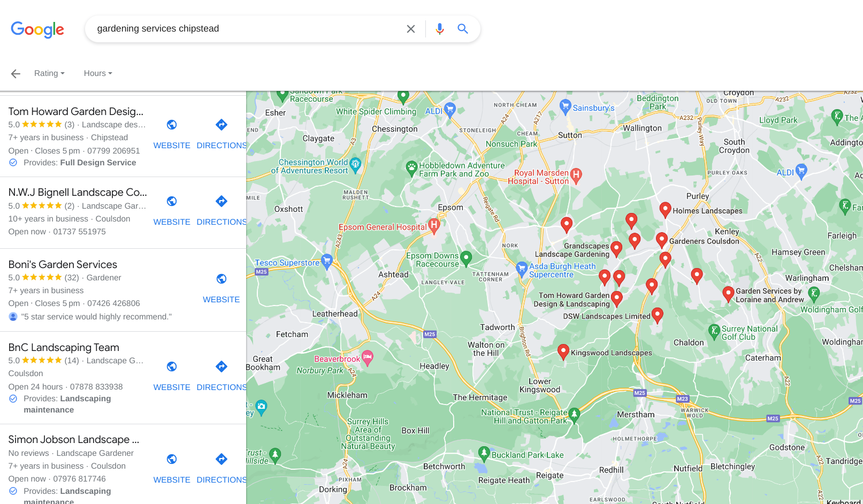Viewport: 863px width, 504px height.
Task: Get directions icon for BnC Landscaping Team
Action: pyautogui.click(x=222, y=366)
